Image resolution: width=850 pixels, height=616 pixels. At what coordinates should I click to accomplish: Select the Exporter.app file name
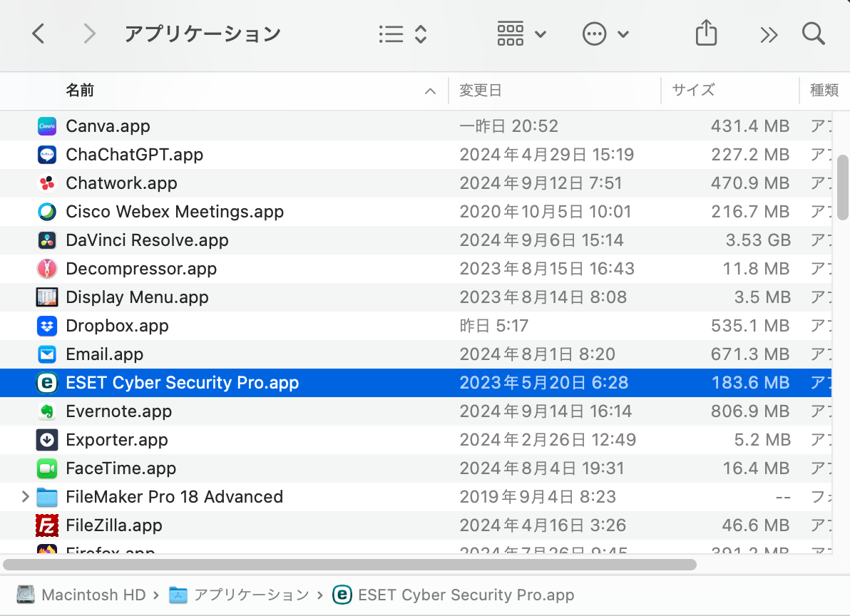pyautogui.click(x=116, y=440)
